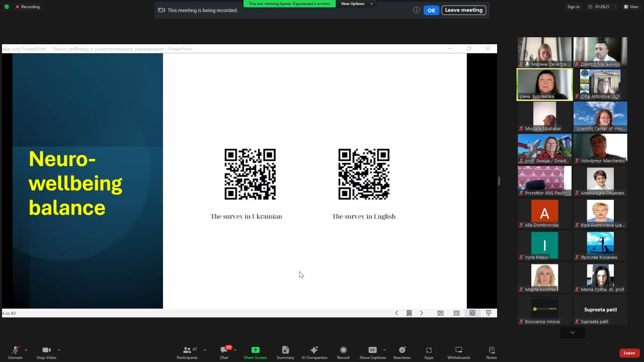644x362 pixels.
Task: Click 'You are viewing Ірина Бурлакова's screen' banner
Action: 289,4
